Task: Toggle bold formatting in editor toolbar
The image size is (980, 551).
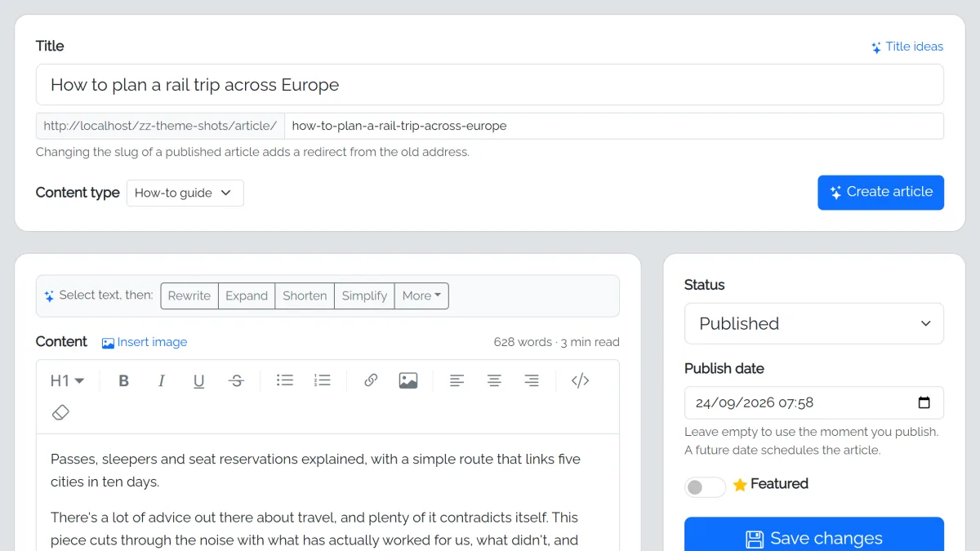Action: [x=124, y=380]
